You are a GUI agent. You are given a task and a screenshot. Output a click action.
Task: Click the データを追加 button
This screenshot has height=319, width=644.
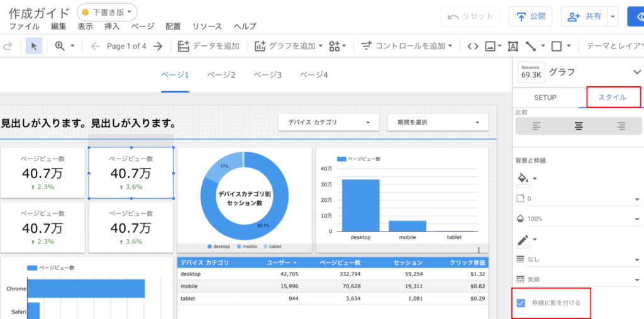[208, 47]
